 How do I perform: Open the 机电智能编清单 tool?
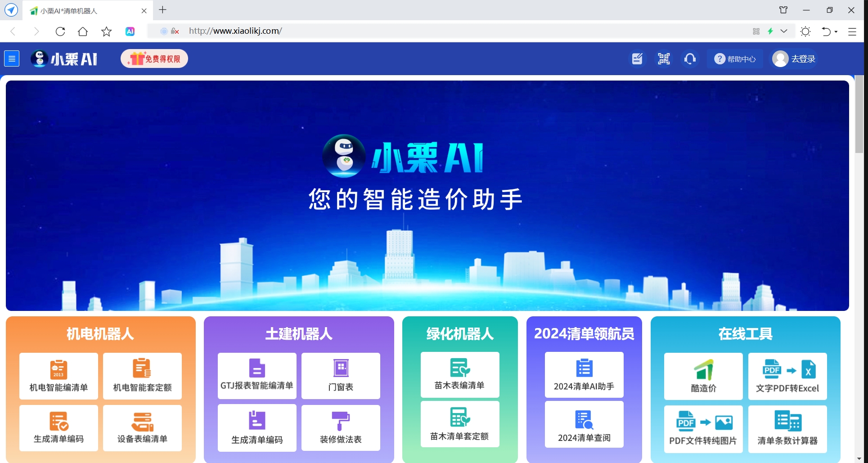click(x=58, y=376)
